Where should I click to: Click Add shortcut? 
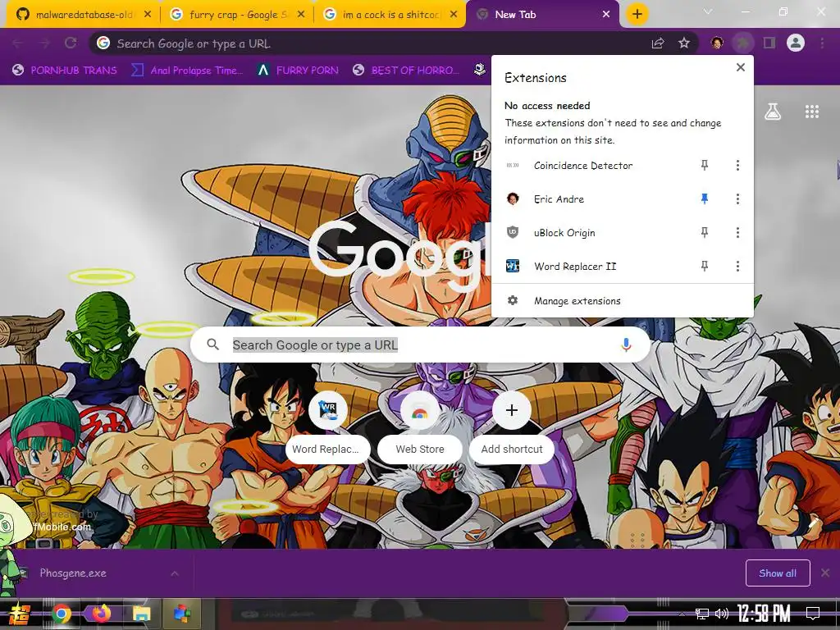pos(512,426)
